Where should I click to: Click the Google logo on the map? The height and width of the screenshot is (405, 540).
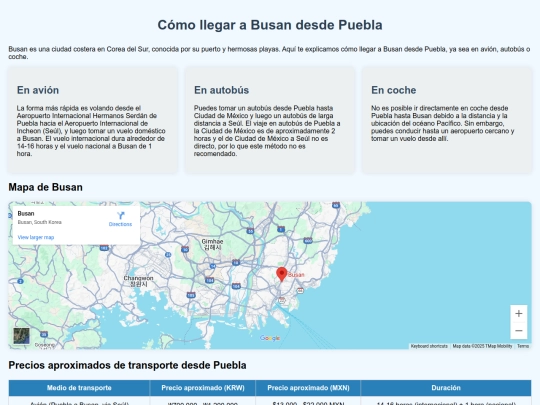[x=270, y=338]
